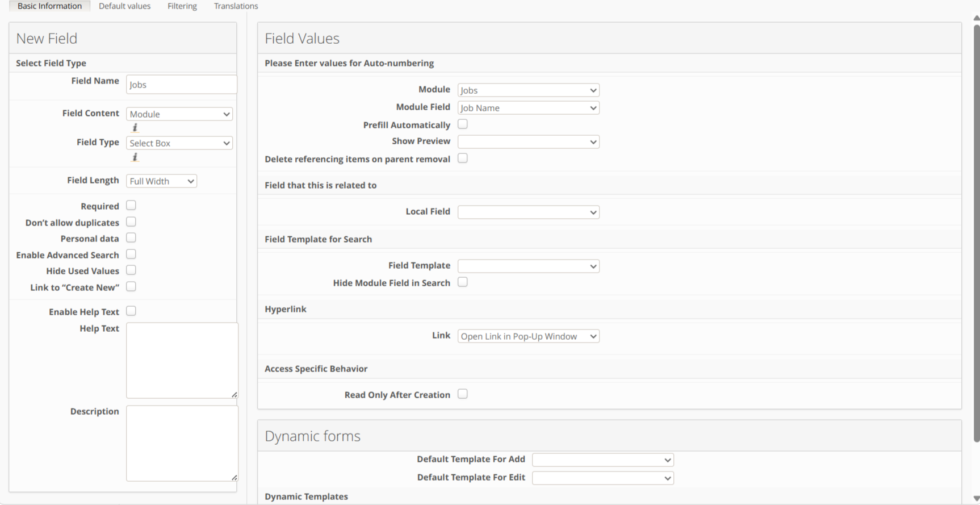This screenshot has width=980, height=505.
Task: Open the Module dropdown showing Jobs
Action: [529, 90]
